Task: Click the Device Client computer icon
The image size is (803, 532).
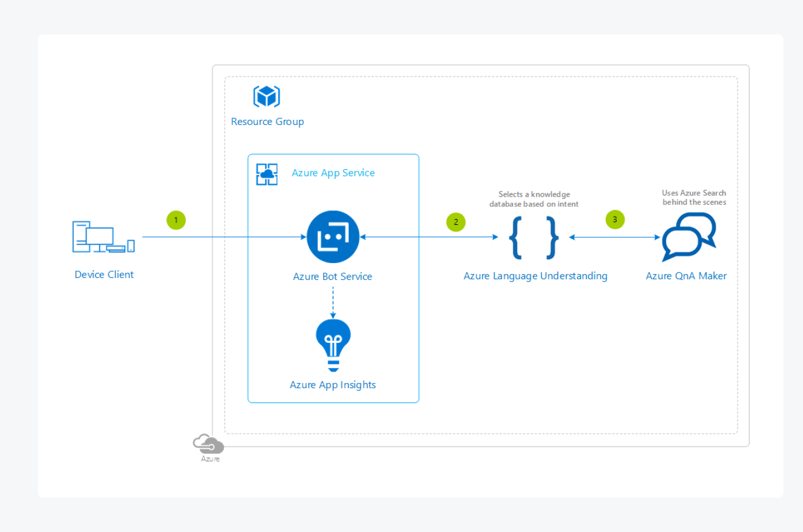Action: coord(103,237)
